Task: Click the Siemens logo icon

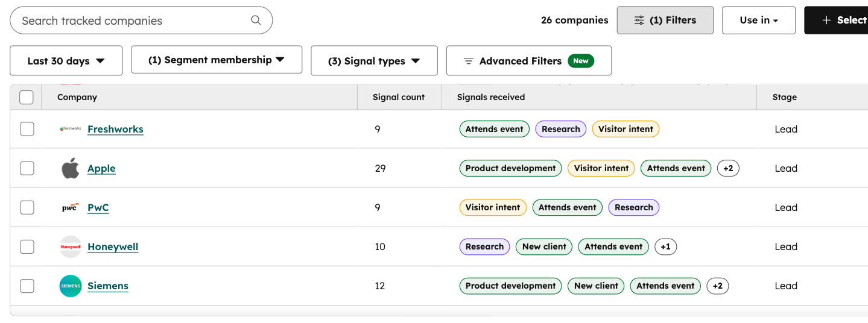Action: 71,286
